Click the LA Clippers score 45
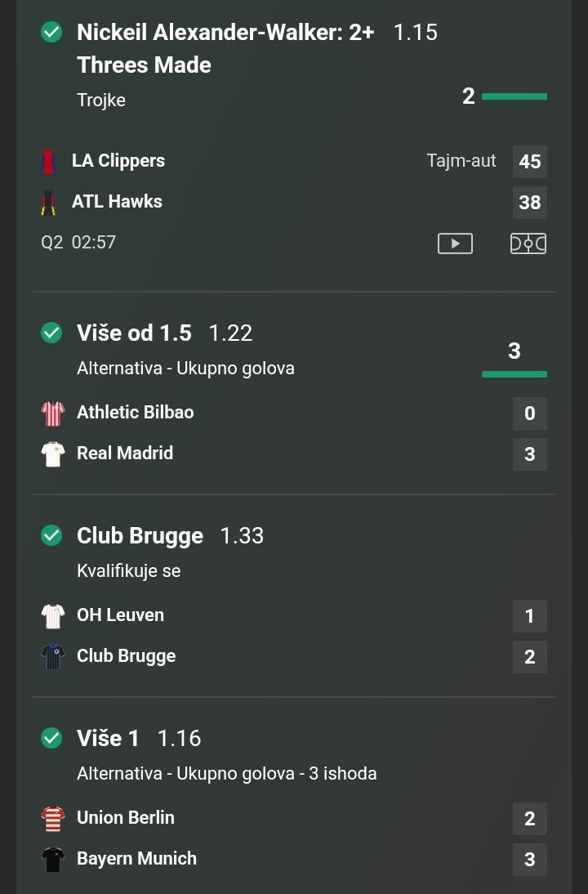The height and width of the screenshot is (894, 588). pyautogui.click(x=529, y=162)
